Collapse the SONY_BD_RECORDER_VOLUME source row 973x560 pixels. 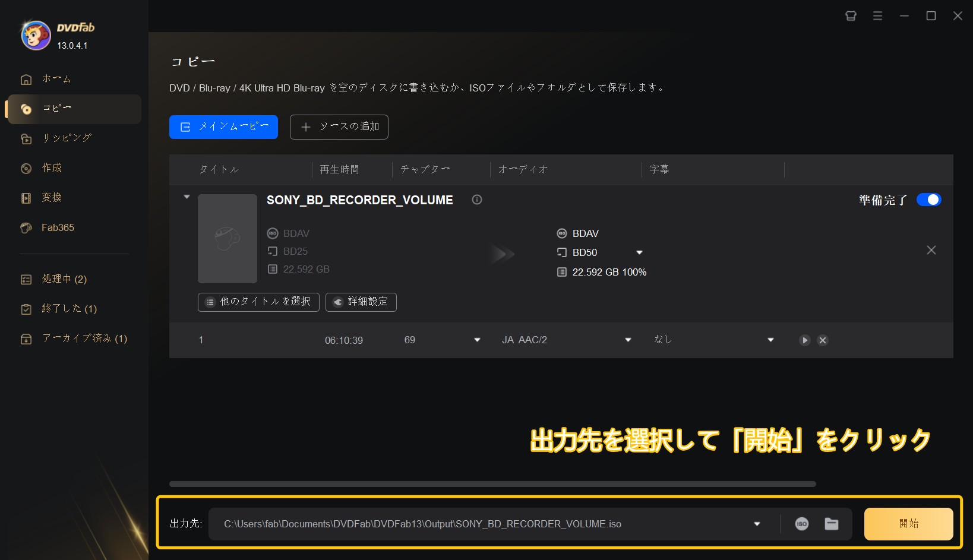point(187,197)
